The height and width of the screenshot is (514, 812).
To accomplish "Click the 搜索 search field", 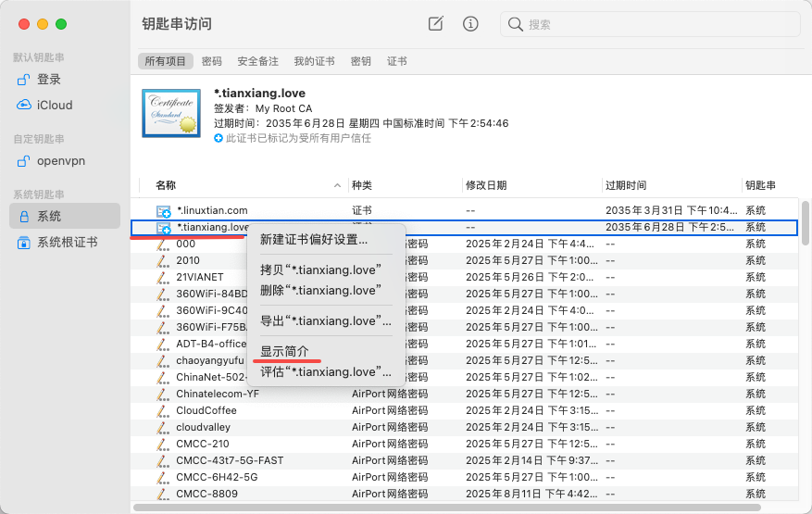I will coord(648,25).
